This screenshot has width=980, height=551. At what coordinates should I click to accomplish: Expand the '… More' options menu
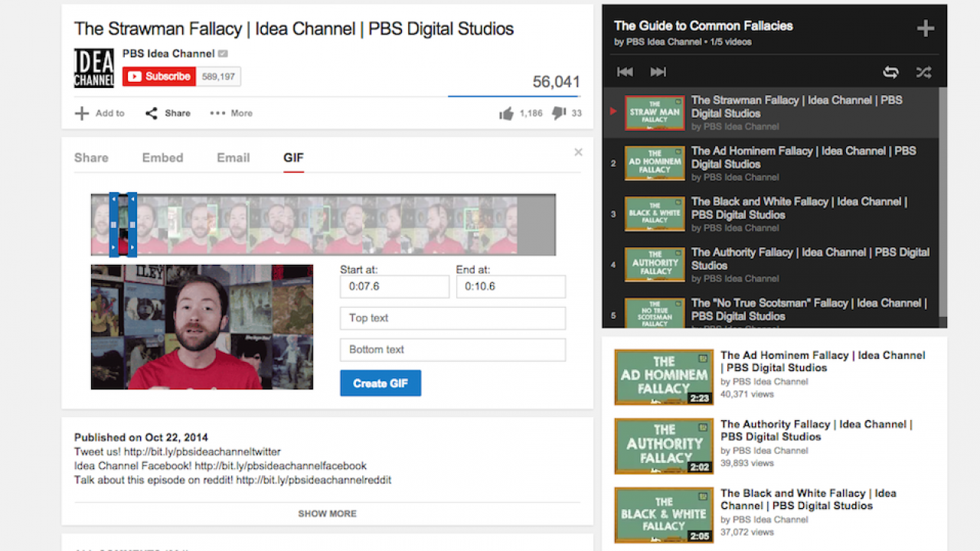pos(231,113)
